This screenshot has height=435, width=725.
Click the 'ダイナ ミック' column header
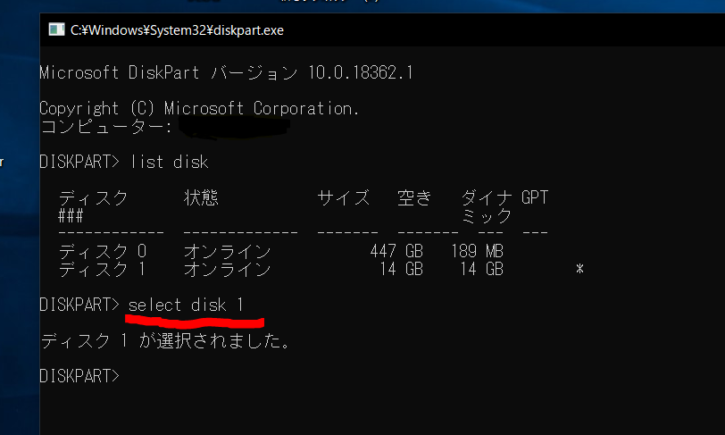pos(486,207)
